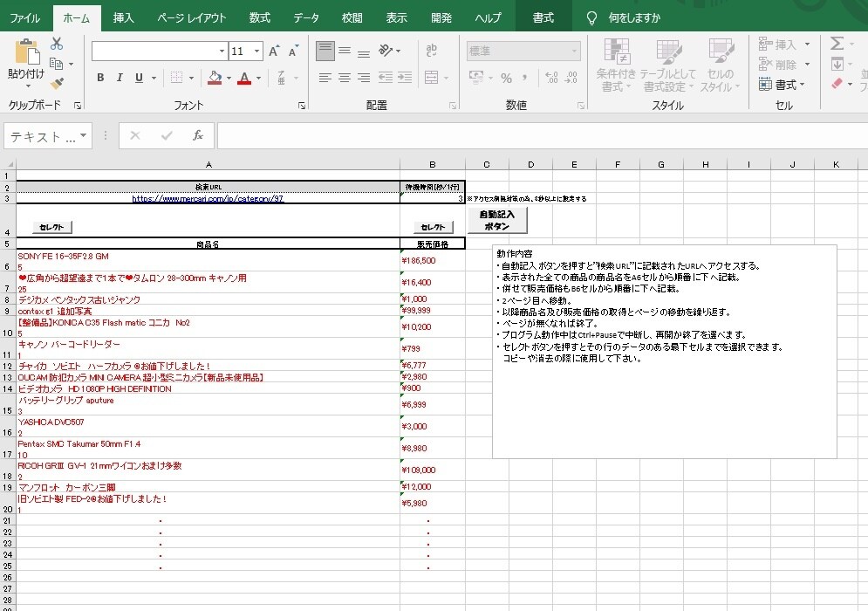Center text horizontally
Image resolution: width=868 pixels, height=611 pixels.
[345, 78]
